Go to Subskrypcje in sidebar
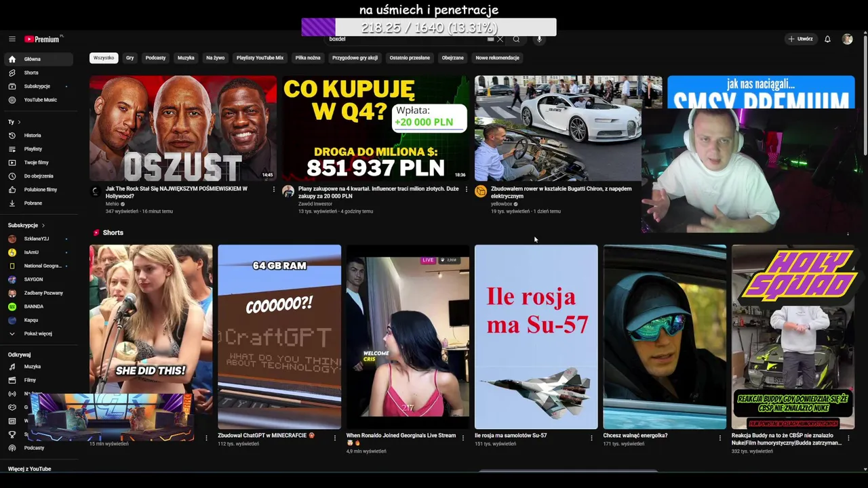868x488 pixels. coord(37,86)
